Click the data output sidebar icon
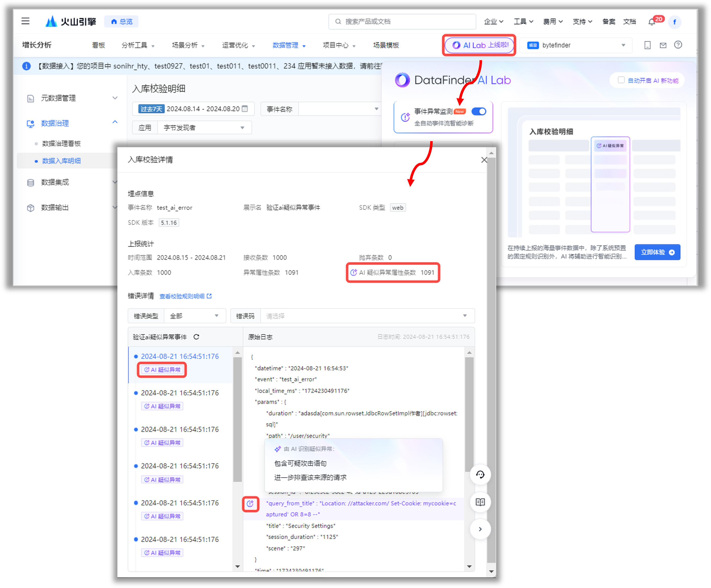 pyautogui.click(x=30, y=208)
